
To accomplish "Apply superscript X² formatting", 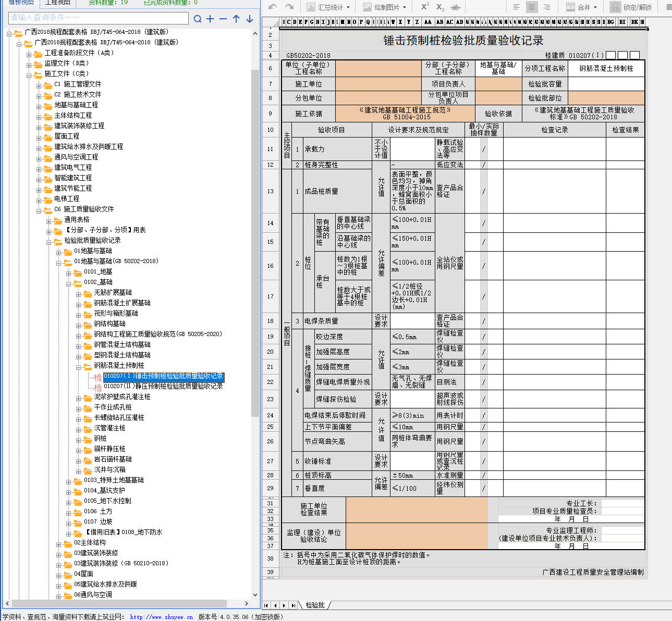I will (x=425, y=7).
